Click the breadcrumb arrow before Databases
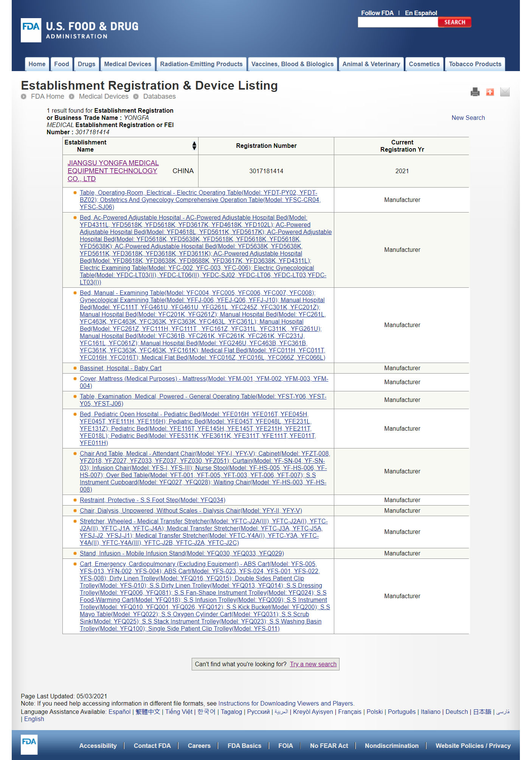This screenshot has height=760, width=532. (136, 96)
